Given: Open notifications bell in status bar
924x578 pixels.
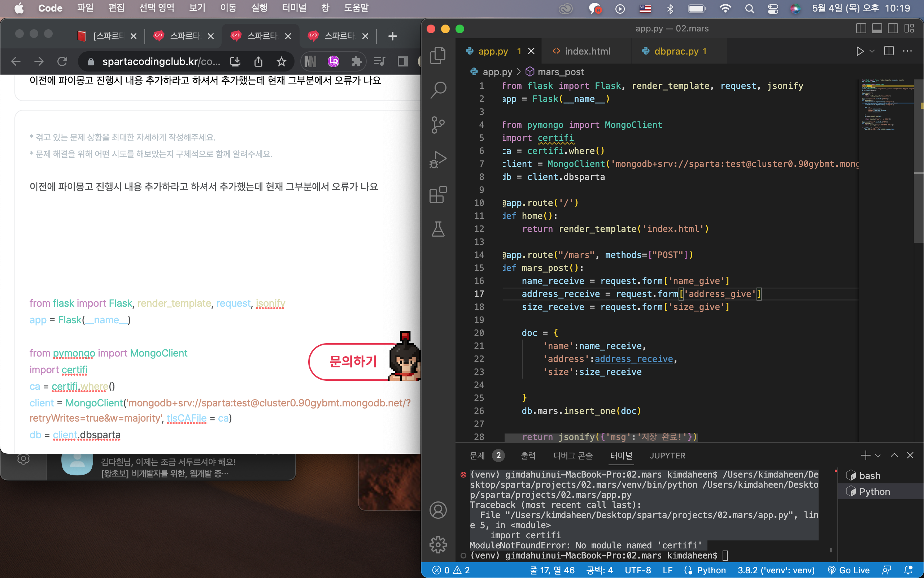Looking at the screenshot, I should 909,570.
